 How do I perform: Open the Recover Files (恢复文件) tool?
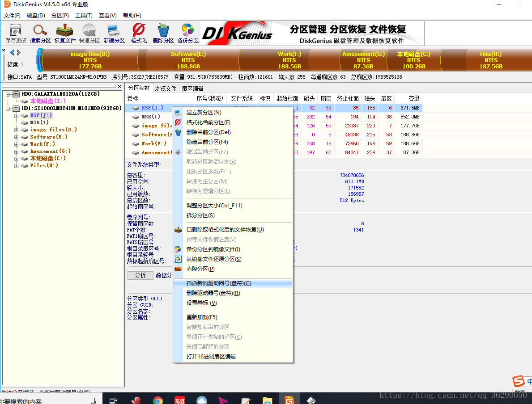pos(65,34)
